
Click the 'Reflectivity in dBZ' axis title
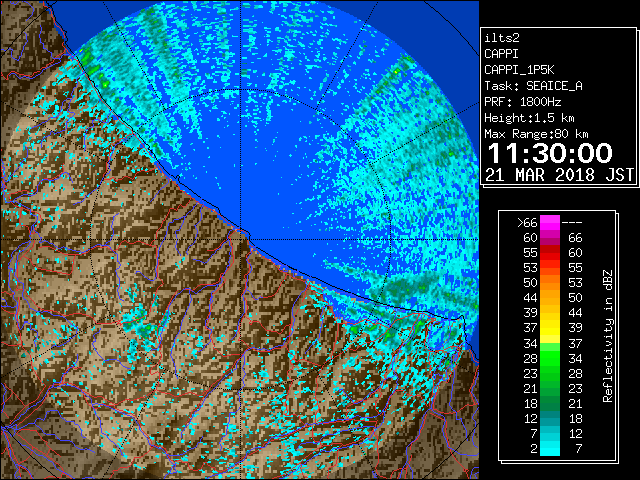tap(608, 336)
